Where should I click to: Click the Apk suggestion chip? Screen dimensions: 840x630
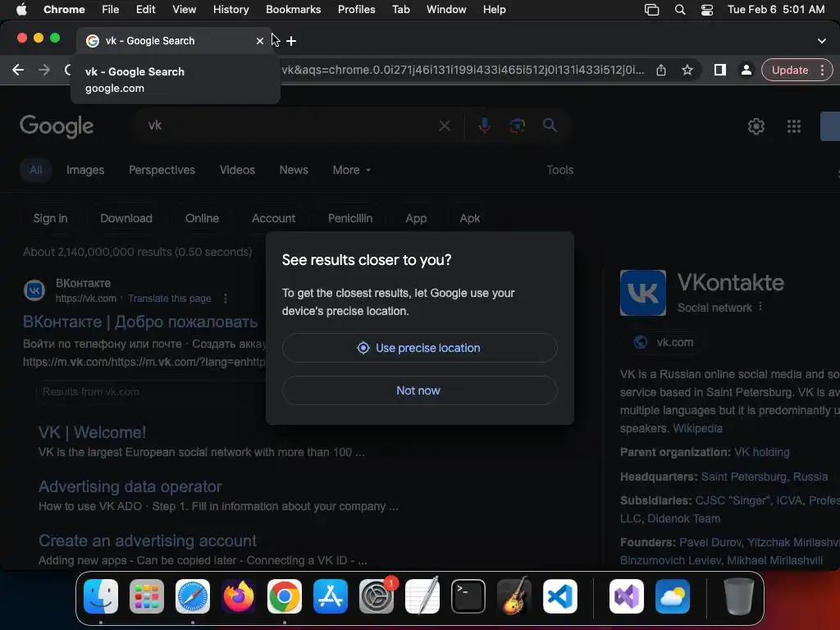point(470,218)
